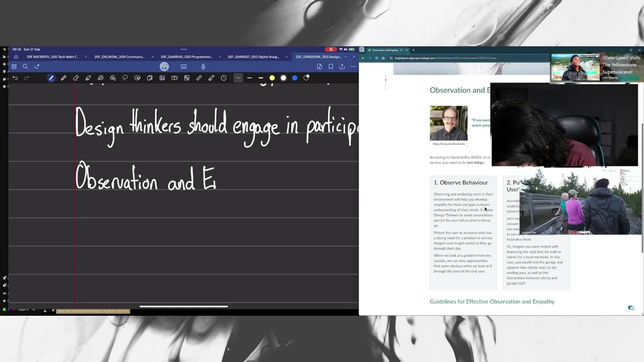Open the camera scan image tool

[x=187, y=78]
